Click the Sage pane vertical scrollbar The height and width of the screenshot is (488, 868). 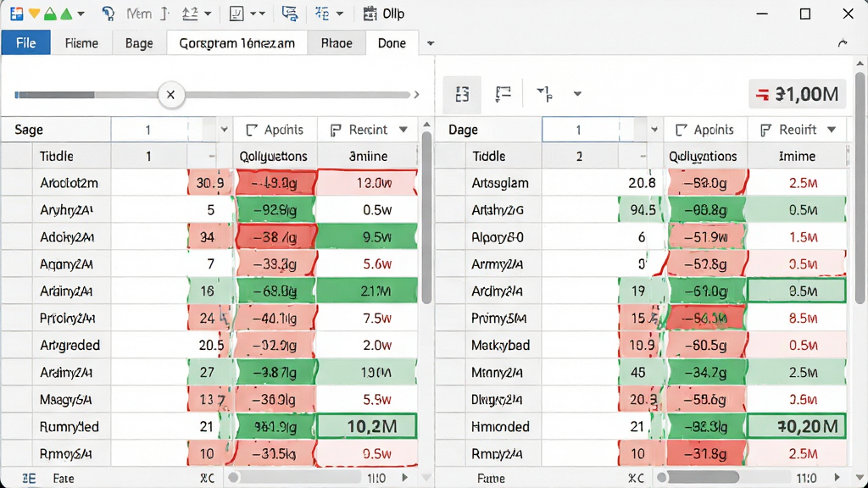pos(426,217)
